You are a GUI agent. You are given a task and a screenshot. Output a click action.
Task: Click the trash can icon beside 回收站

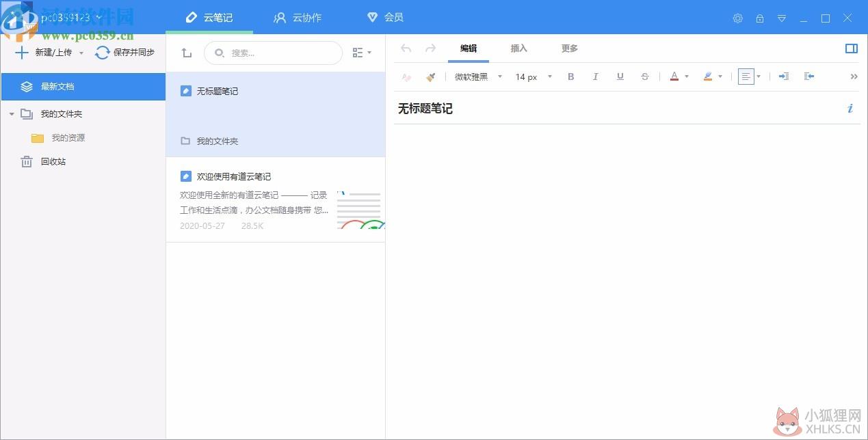27,162
